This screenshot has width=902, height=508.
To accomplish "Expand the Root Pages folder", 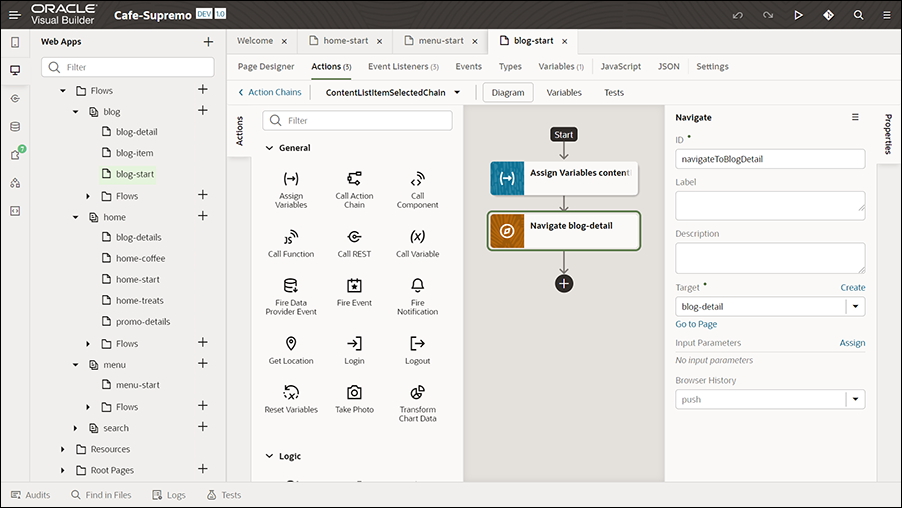I will tap(63, 470).
